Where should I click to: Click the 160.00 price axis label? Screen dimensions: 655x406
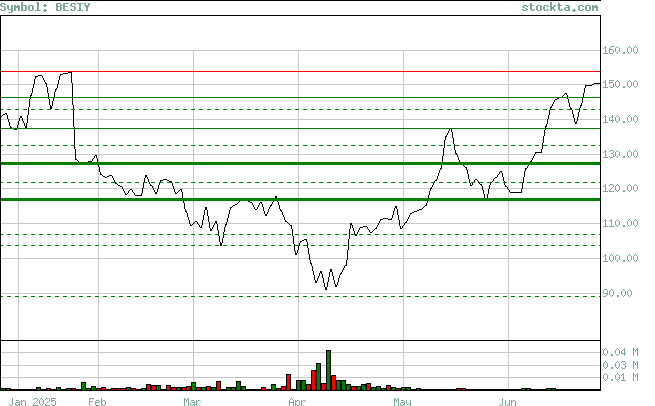pos(620,50)
